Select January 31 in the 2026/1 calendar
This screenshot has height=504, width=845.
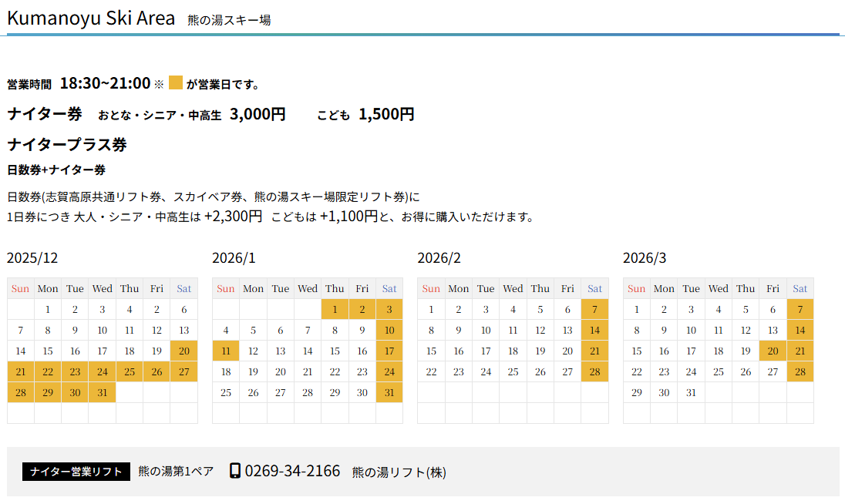(389, 392)
